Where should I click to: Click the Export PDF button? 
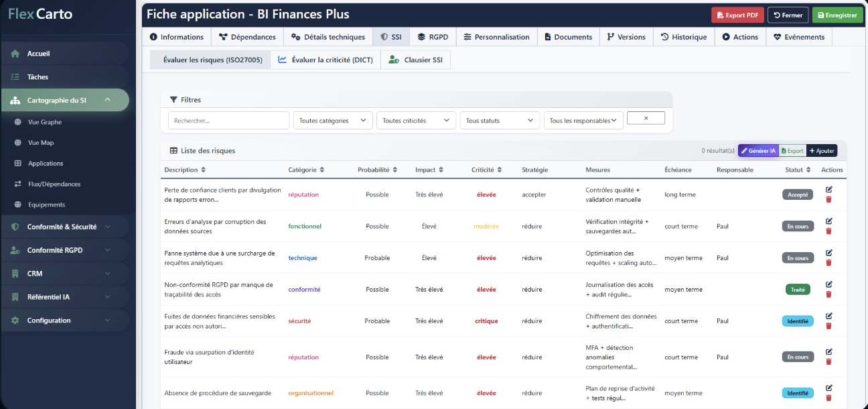[x=737, y=15]
